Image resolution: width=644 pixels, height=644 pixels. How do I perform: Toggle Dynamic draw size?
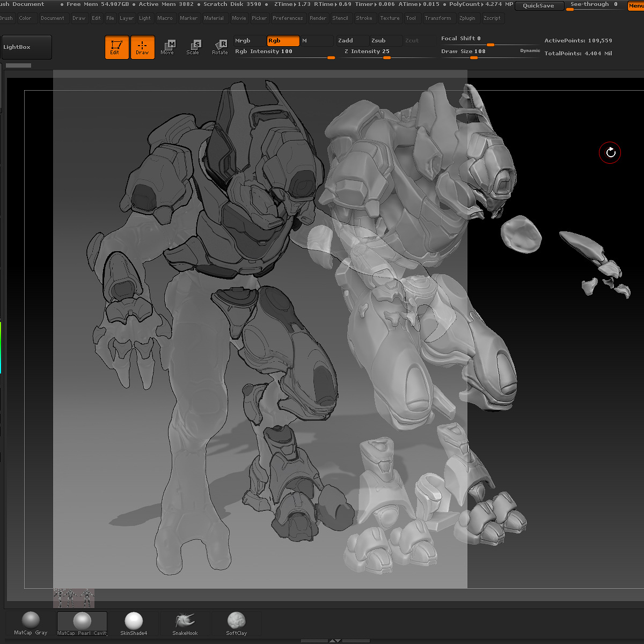[530, 50]
